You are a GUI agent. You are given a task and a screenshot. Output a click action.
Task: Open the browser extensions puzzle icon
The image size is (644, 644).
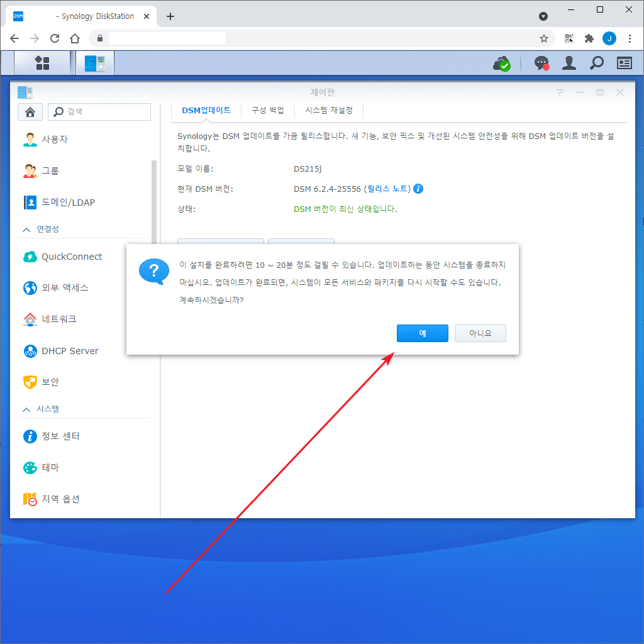[589, 38]
